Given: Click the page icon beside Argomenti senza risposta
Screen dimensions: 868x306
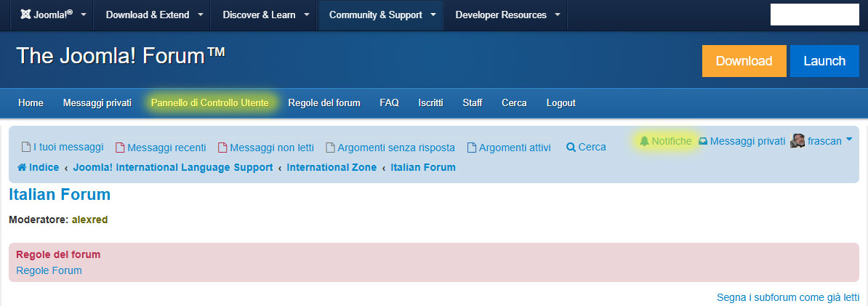Looking at the screenshot, I should pyautogui.click(x=330, y=148).
